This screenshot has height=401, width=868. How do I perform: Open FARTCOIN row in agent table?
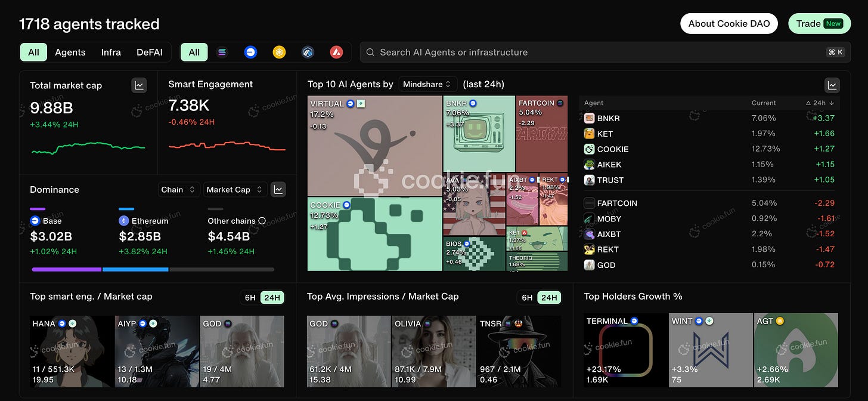coord(709,203)
